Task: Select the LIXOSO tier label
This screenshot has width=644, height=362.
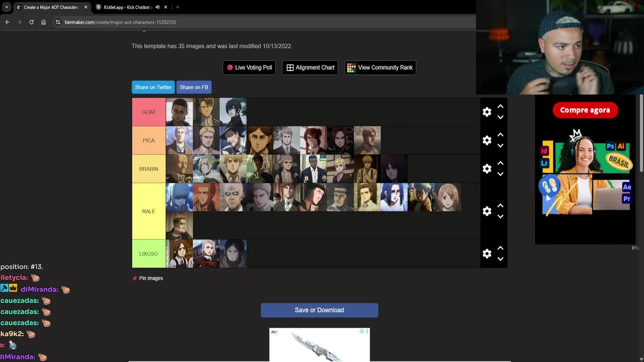Action: point(148,254)
